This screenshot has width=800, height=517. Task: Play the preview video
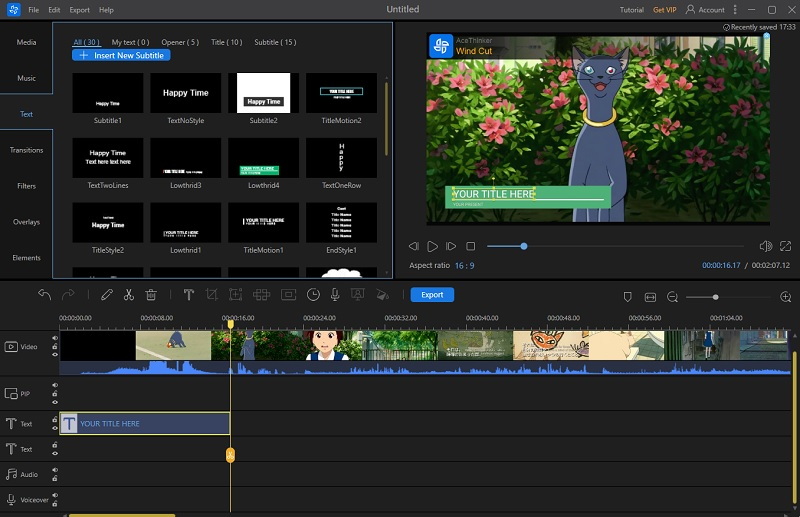[x=432, y=247]
